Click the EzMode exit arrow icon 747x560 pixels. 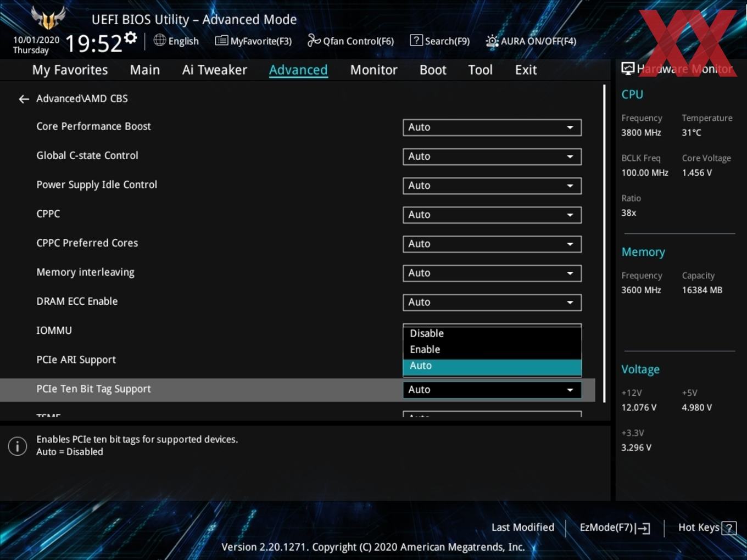[x=643, y=528]
